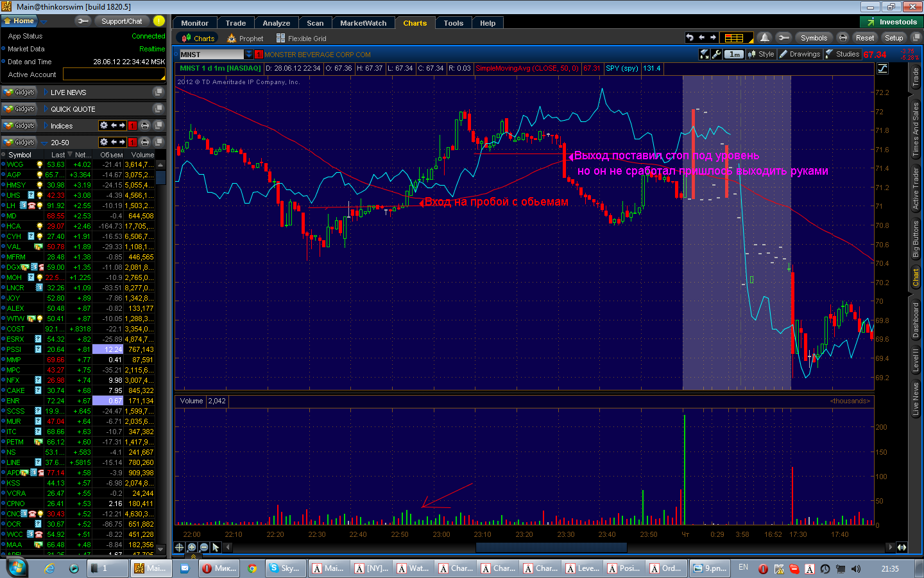
Task: Zoom out the chart with minus magnifier
Action: click(204, 547)
